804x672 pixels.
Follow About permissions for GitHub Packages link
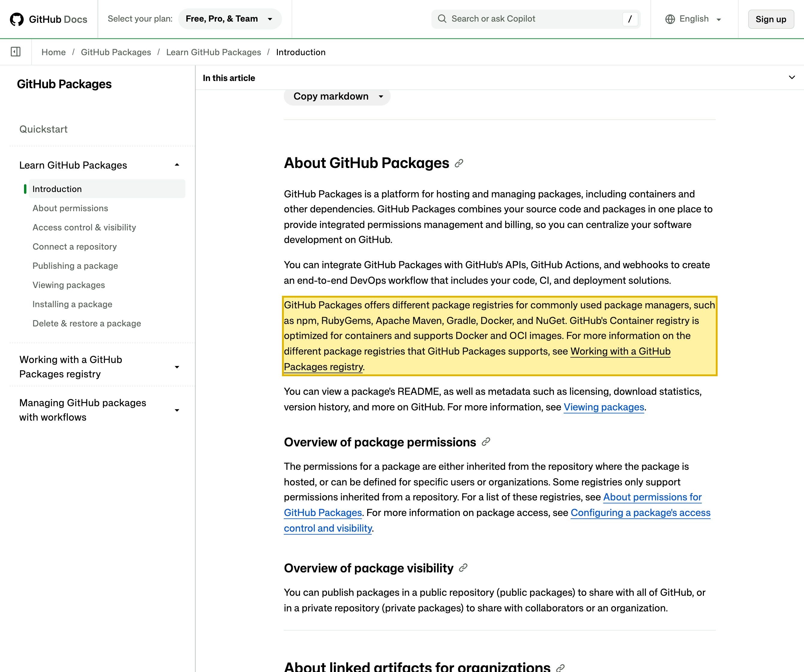652,497
